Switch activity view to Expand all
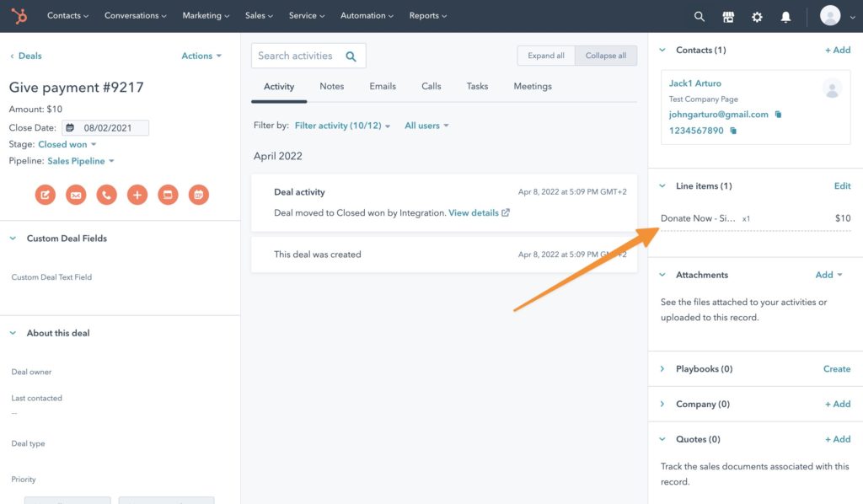The image size is (863, 504). pos(546,56)
